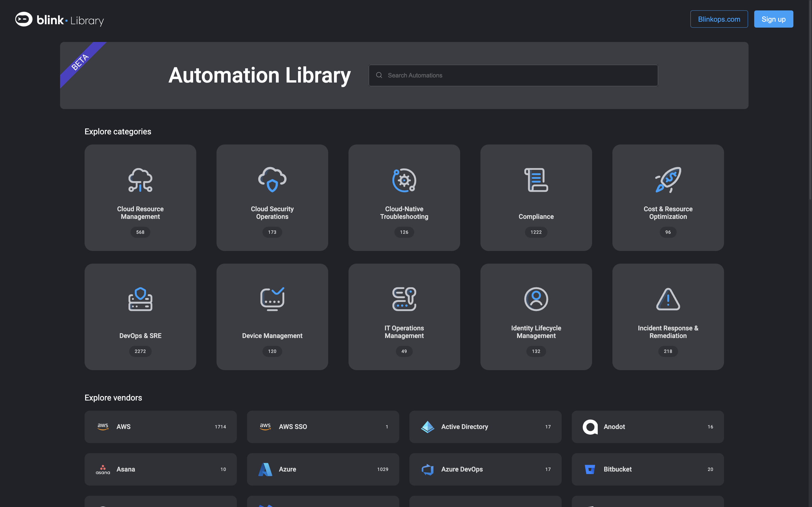
Task: Open the AWS vendor page
Action: pos(161,426)
